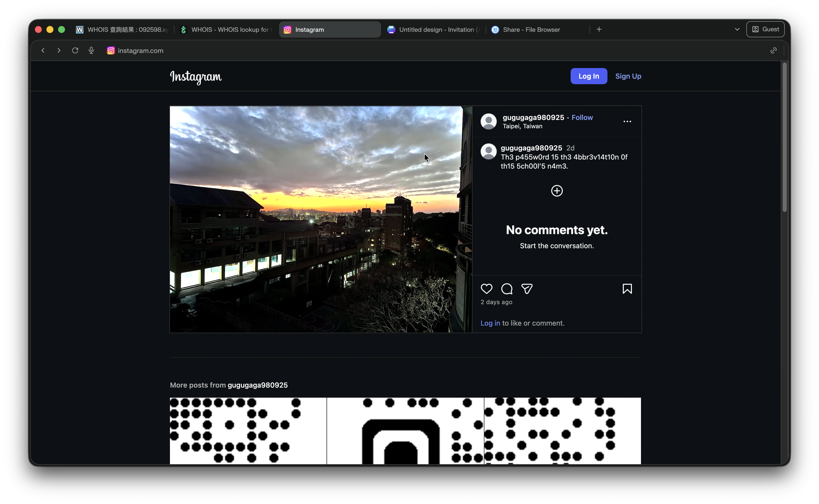This screenshot has width=819, height=504.
Task: Reload page with refresh icon
Action: click(75, 50)
